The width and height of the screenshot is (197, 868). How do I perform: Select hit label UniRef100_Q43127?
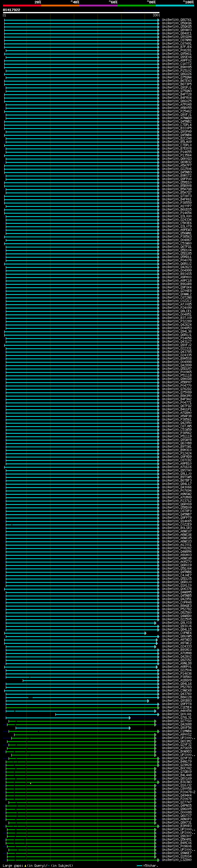pos(176,342)
